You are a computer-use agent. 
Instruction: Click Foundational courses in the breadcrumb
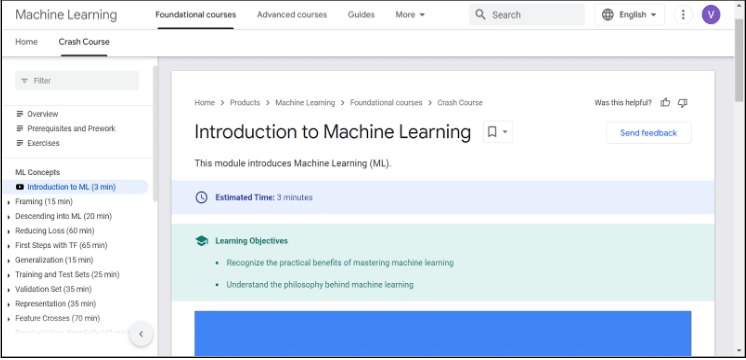click(386, 103)
